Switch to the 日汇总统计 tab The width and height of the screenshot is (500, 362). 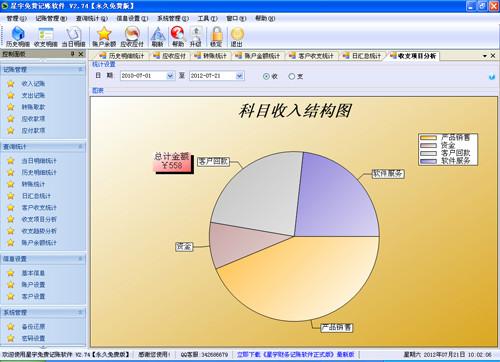click(x=362, y=56)
